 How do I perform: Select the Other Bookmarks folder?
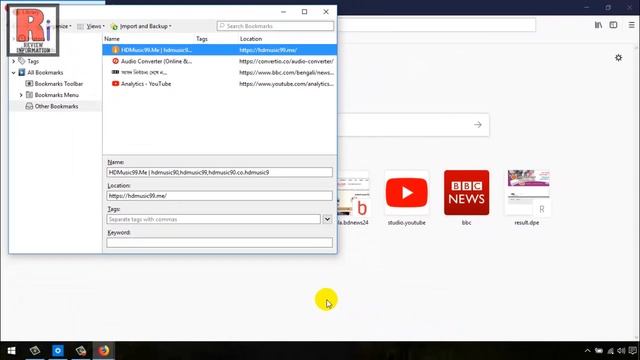[56, 106]
